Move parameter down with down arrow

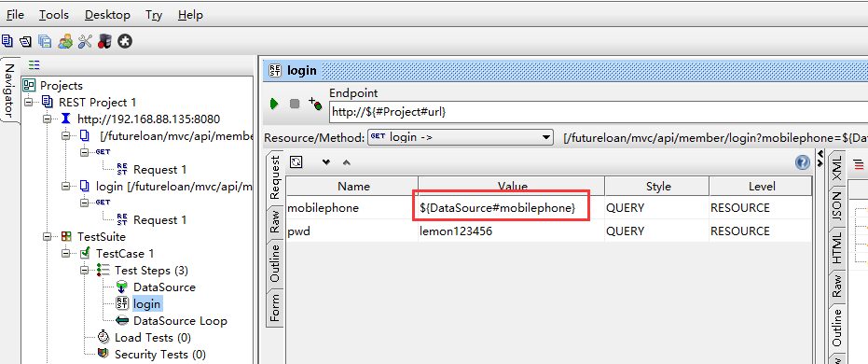click(x=326, y=162)
